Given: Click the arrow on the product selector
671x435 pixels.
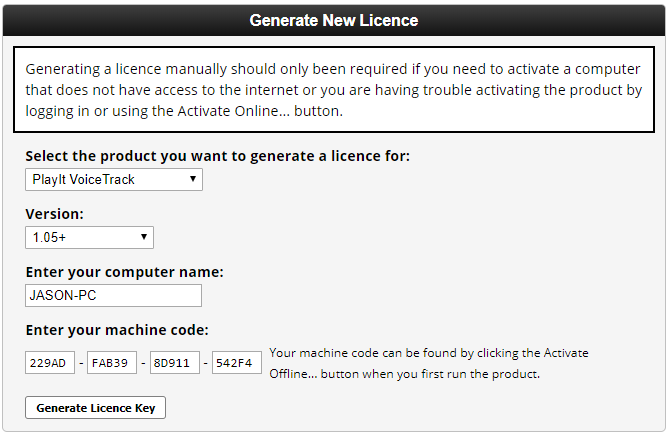Looking at the screenshot, I should (192, 180).
